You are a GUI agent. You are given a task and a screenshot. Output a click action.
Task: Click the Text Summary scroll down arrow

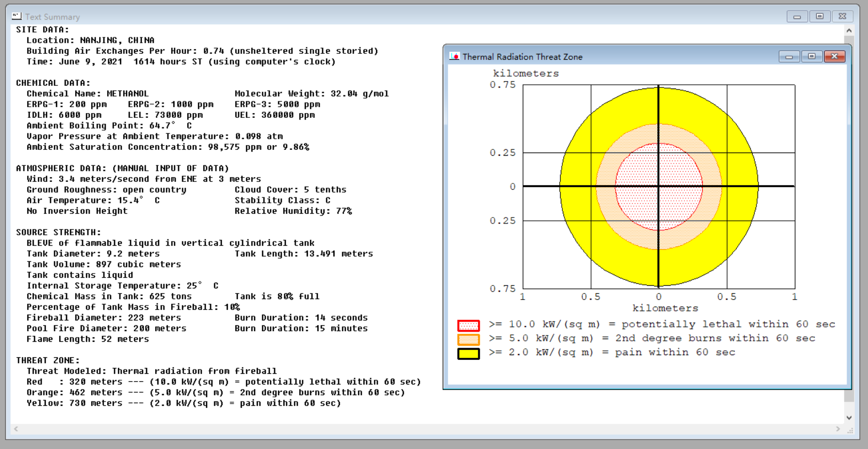coord(849,418)
